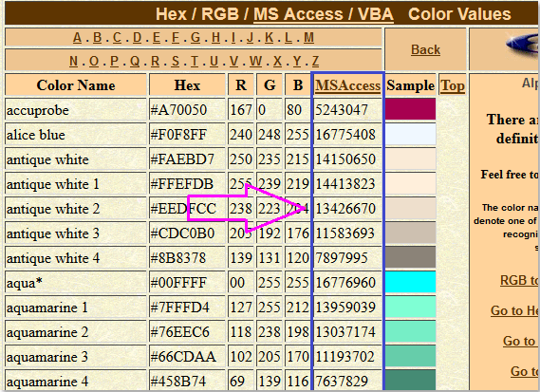Open the MSAccess column header link

tap(348, 85)
